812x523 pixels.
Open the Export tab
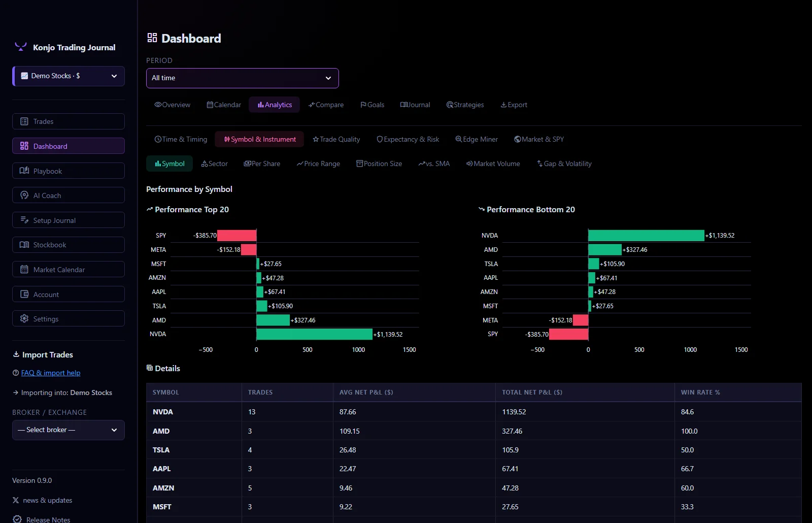click(x=514, y=105)
